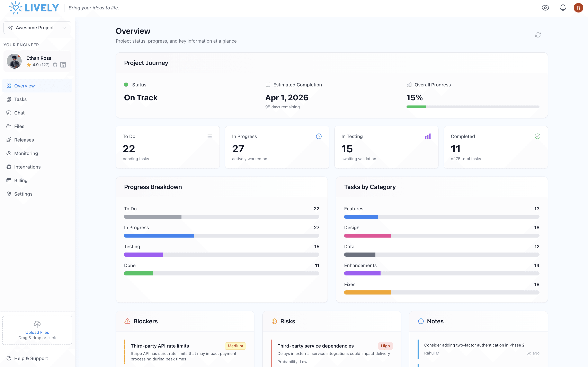588x367 pixels.
Task: Open Help & Support
Action: click(x=31, y=358)
